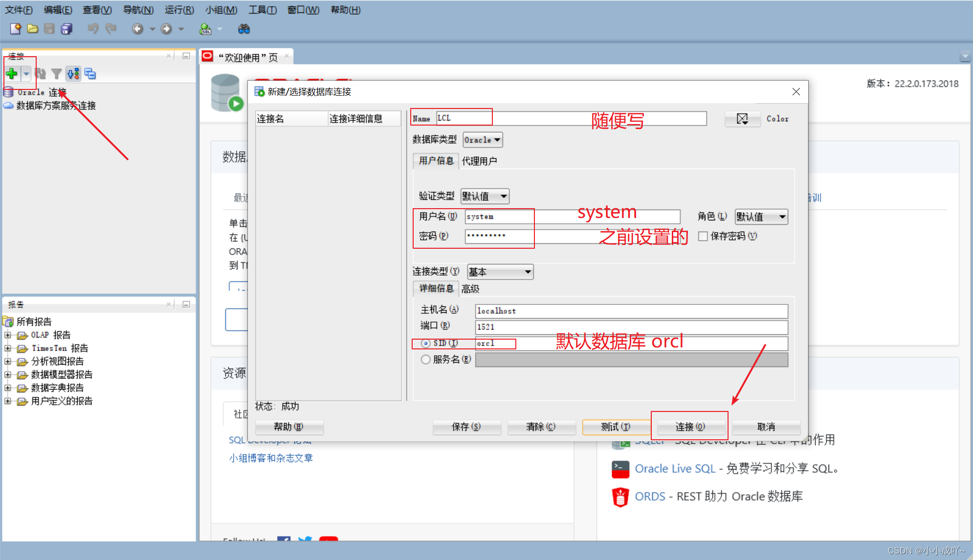
Task: Click the ORDS red shield icon
Action: click(x=620, y=497)
